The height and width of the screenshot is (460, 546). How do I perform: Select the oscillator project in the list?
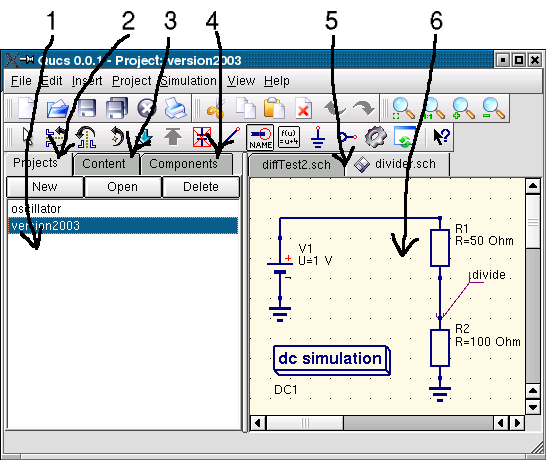123,209
